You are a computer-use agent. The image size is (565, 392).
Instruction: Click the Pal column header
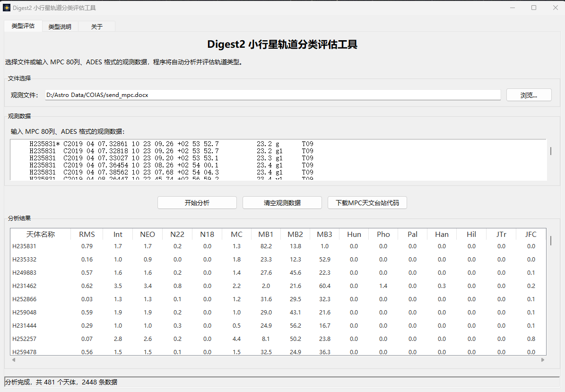pyautogui.click(x=413, y=234)
